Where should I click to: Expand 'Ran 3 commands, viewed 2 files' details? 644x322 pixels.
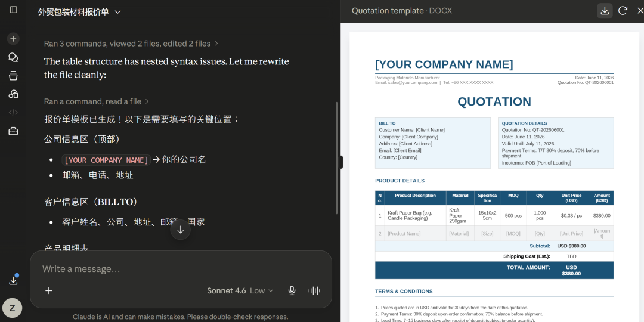click(x=131, y=44)
